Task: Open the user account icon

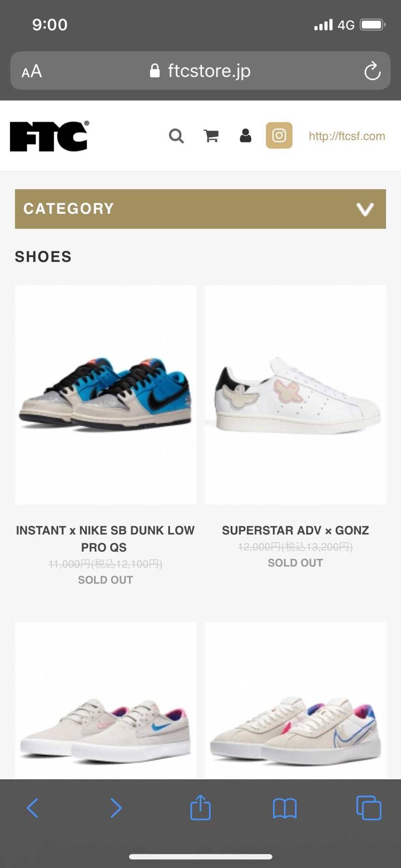Action: tap(245, 136)
